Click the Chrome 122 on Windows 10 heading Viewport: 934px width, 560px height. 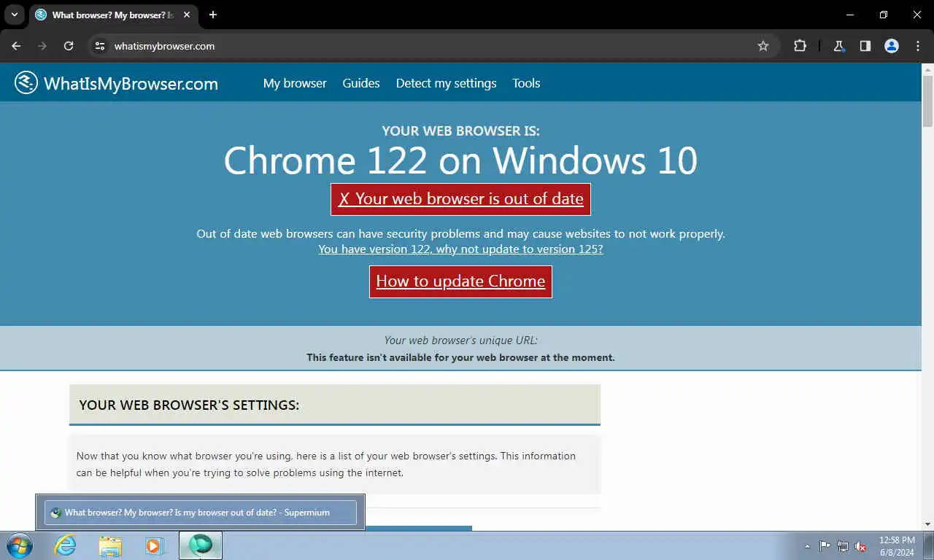point(460,160)
